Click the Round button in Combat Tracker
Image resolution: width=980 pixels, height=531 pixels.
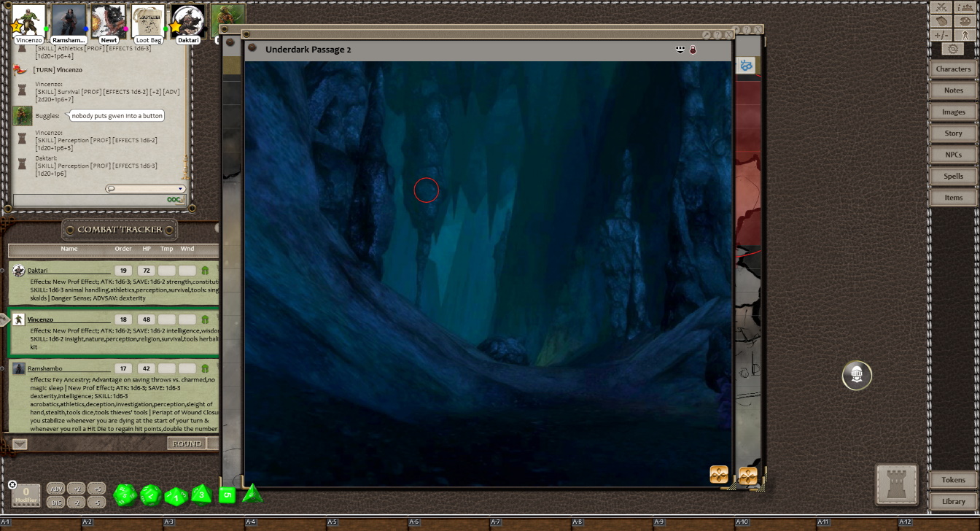187,443
